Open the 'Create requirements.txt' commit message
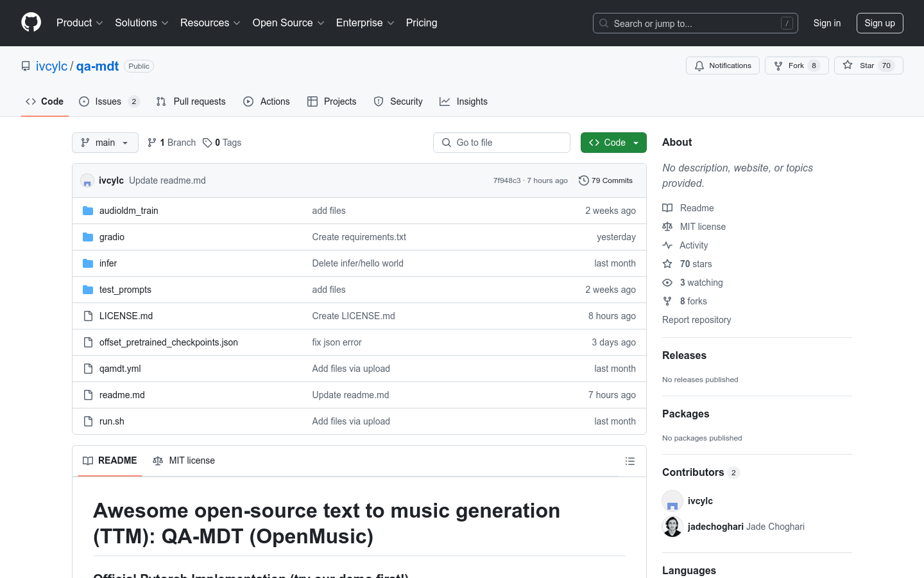This screenshot has width=924, height=578. point(359,237)
